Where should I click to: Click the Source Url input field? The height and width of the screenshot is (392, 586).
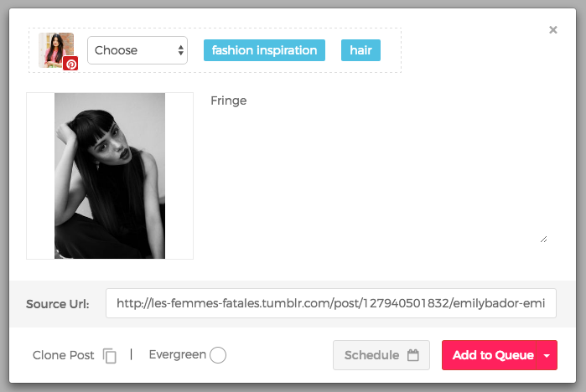click(331, 303)
